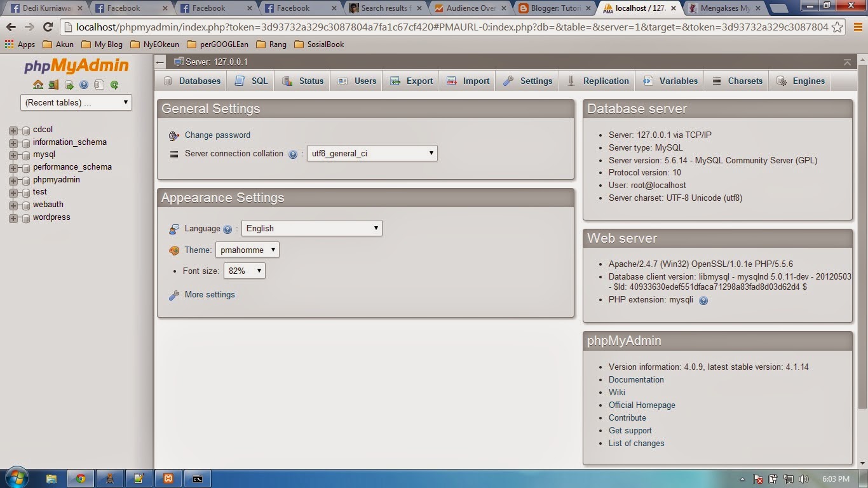The height and width of the screenshot is (488, 868).
Task: Switch to the SQL tab
Action: point(250,81)
